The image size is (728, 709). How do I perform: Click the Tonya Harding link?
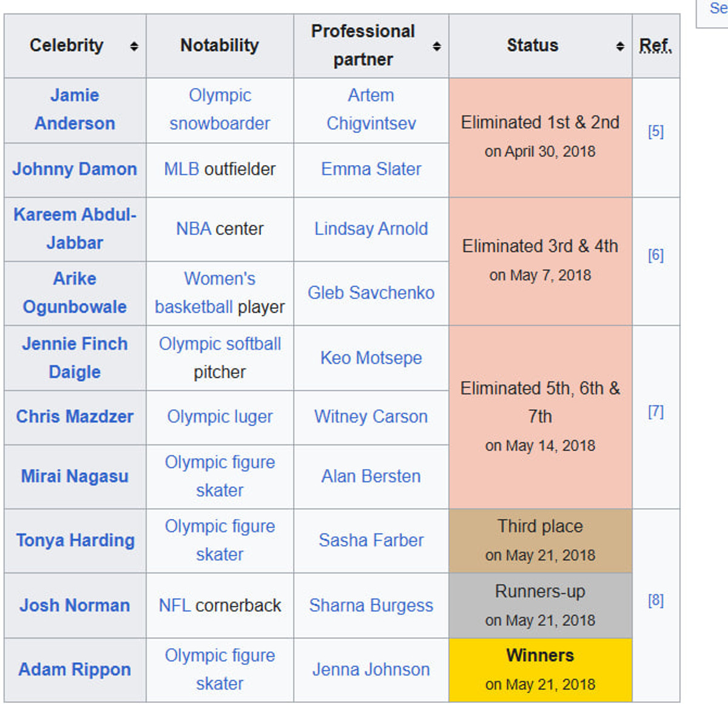tap(75, 540)
